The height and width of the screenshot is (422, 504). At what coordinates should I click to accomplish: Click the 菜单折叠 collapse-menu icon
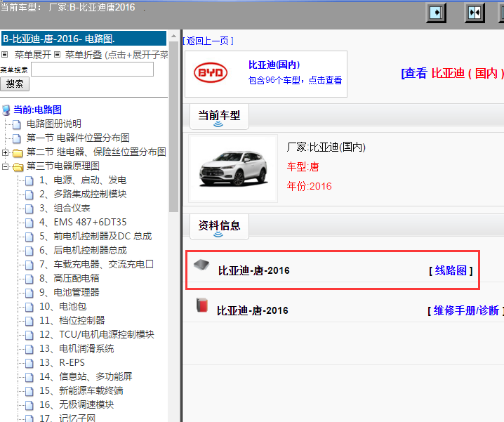pos(58,54)
